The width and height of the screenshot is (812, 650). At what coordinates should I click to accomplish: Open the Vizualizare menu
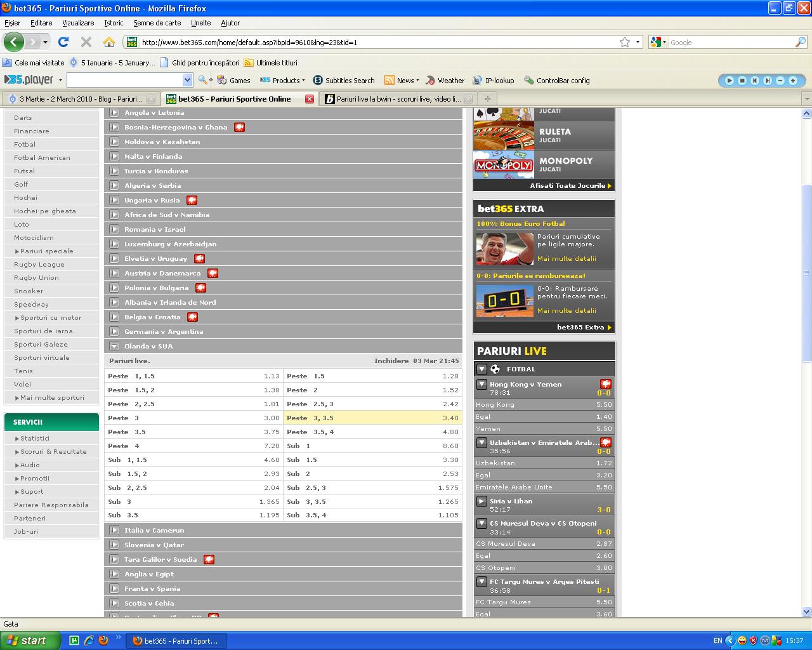(x=78, y=23)
